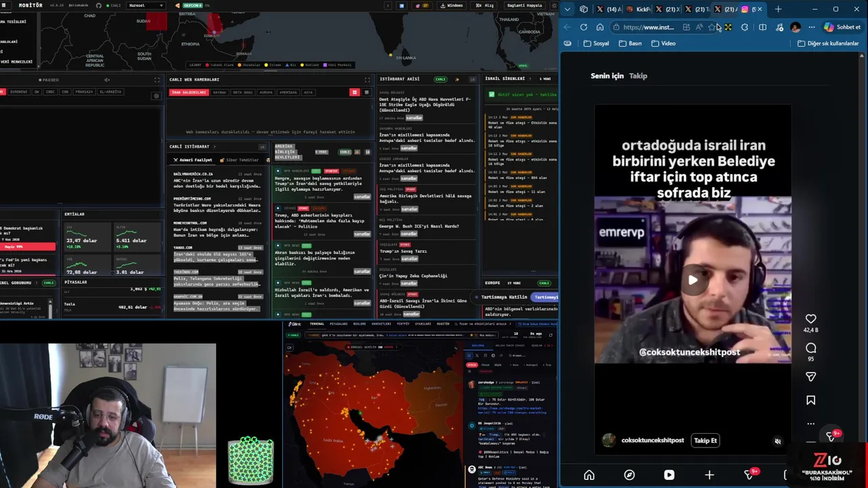Screen dimensions: 868x488
Task: Create new Instagram post plus icon
Action: [709, 475]
